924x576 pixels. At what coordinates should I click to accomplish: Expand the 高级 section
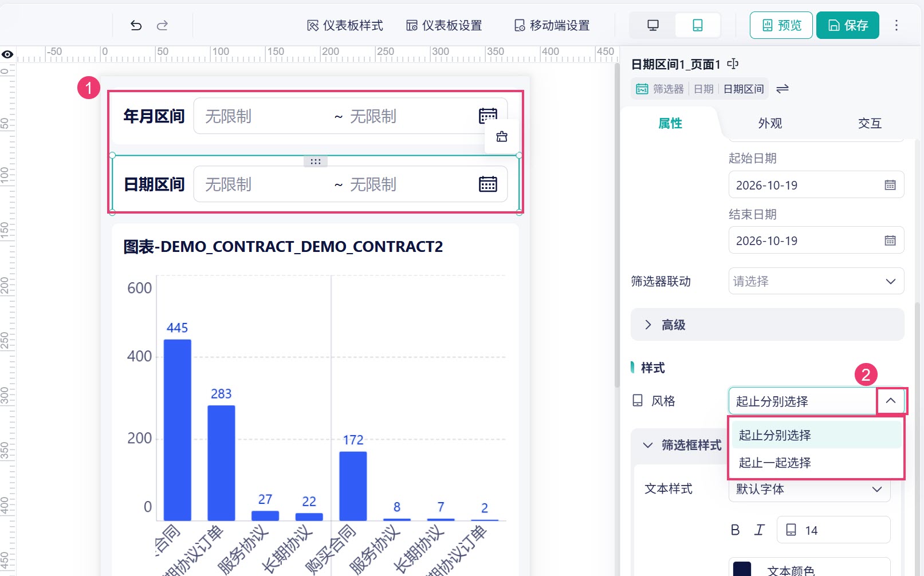point(768,325)
